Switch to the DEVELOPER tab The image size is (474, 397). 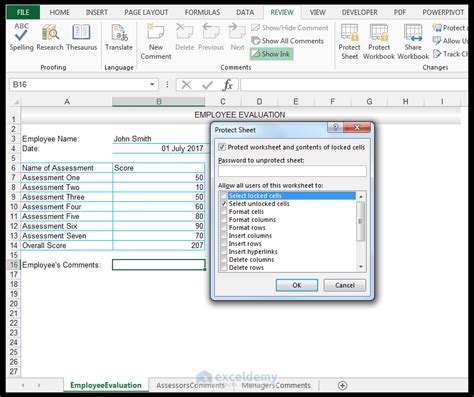360,12
